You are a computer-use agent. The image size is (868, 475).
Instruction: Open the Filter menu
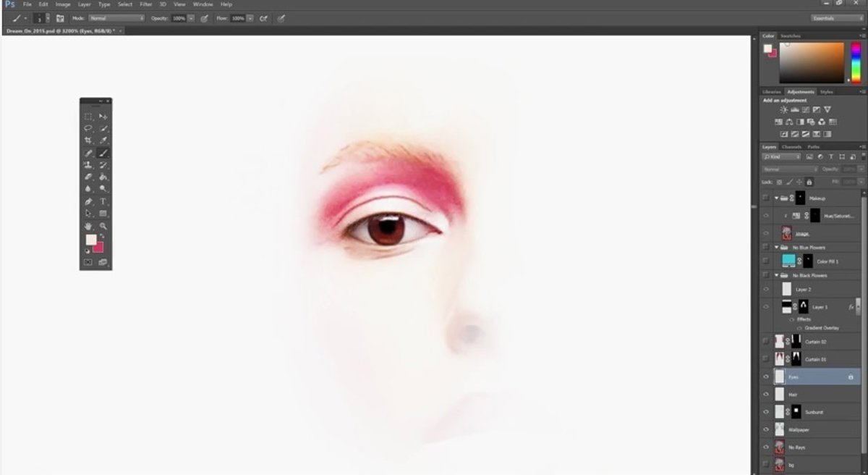[145, 4]
